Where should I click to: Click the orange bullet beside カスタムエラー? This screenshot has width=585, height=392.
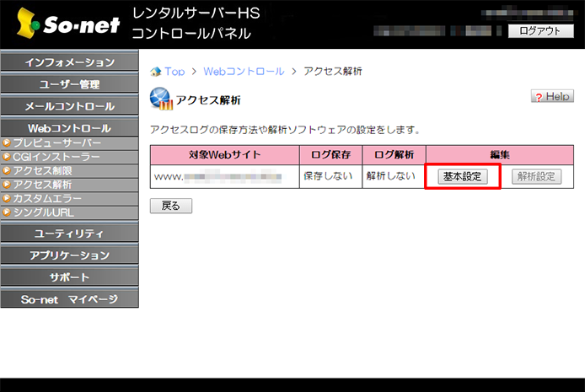click(7, 198)
